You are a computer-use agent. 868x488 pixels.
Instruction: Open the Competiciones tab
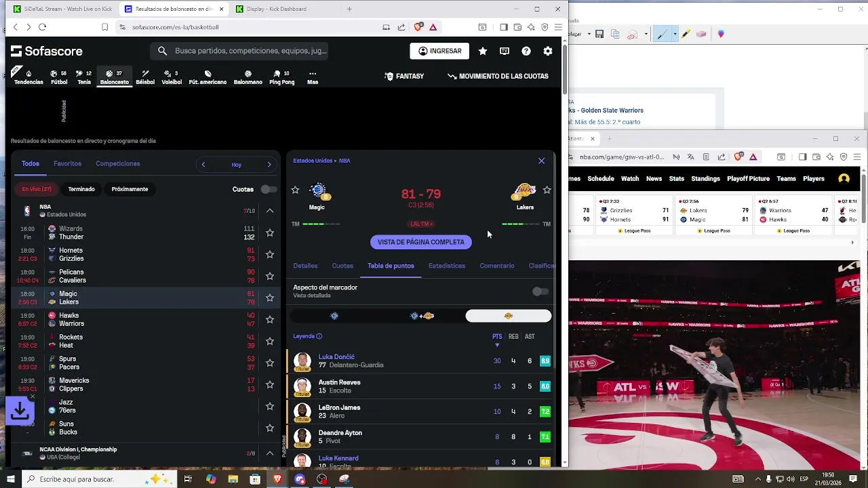(118, 164)
